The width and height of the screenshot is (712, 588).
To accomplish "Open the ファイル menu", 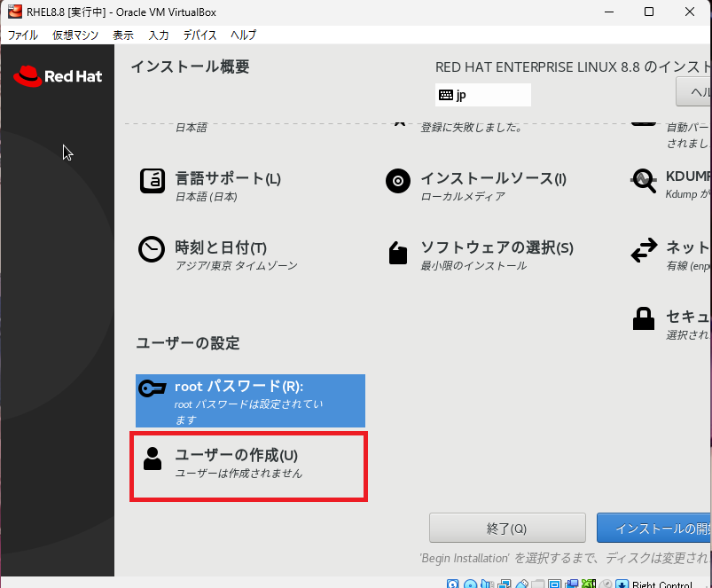I will click(23, 35).
